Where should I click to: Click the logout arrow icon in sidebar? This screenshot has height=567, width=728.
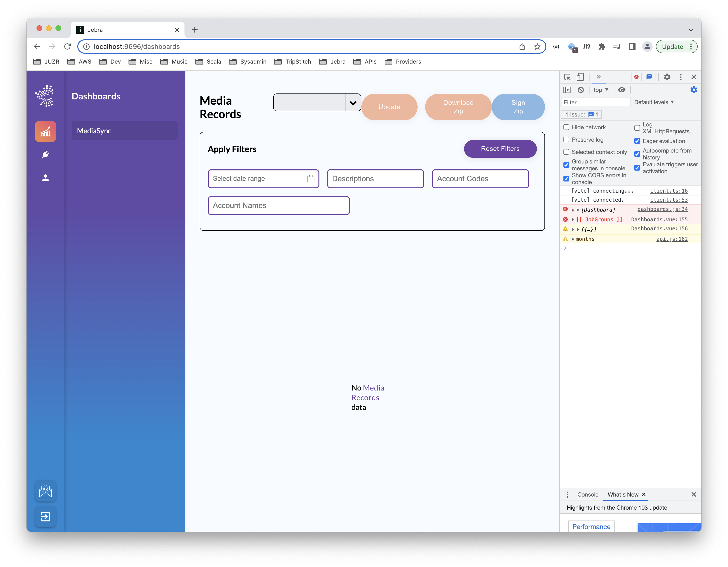click(x=45, y=517)
